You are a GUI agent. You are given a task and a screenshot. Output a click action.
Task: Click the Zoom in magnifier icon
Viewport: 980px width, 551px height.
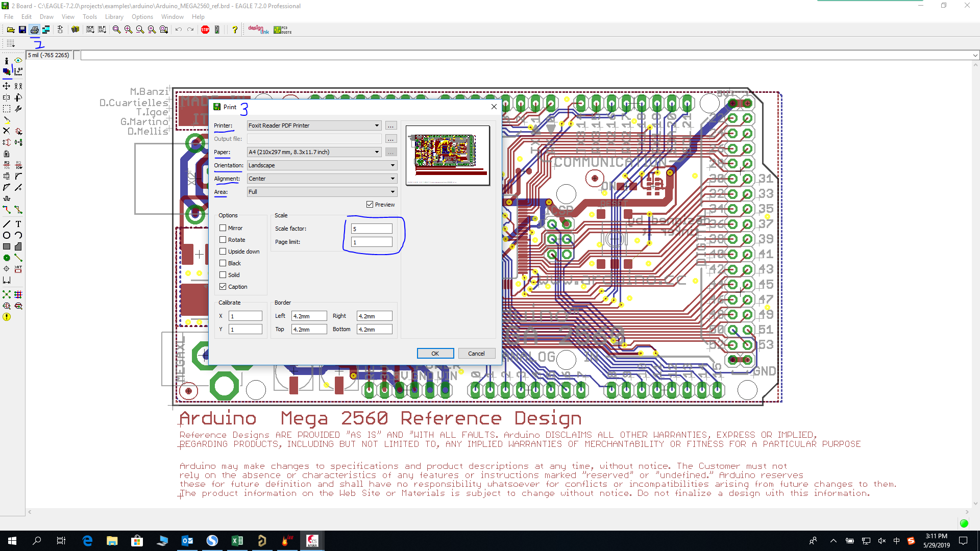128,30
